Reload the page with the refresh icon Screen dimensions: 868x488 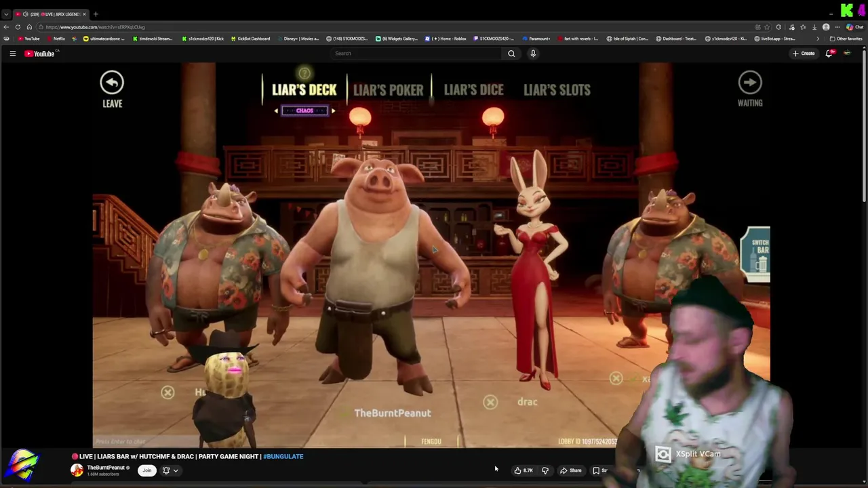pyautogui.click(x=18, y=27)
